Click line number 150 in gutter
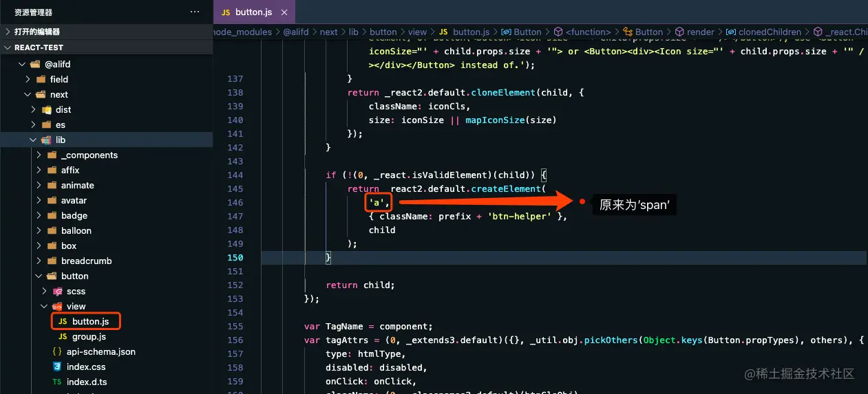 (235, 257)
